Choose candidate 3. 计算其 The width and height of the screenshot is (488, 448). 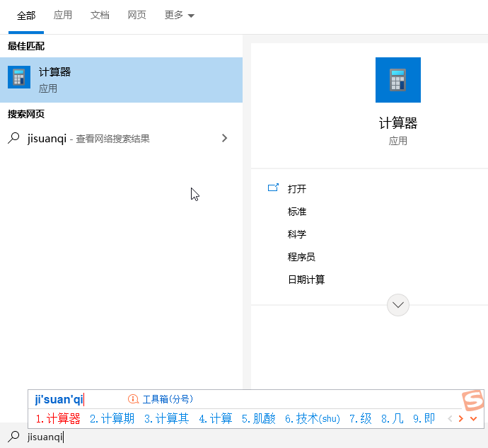(166, 418)
